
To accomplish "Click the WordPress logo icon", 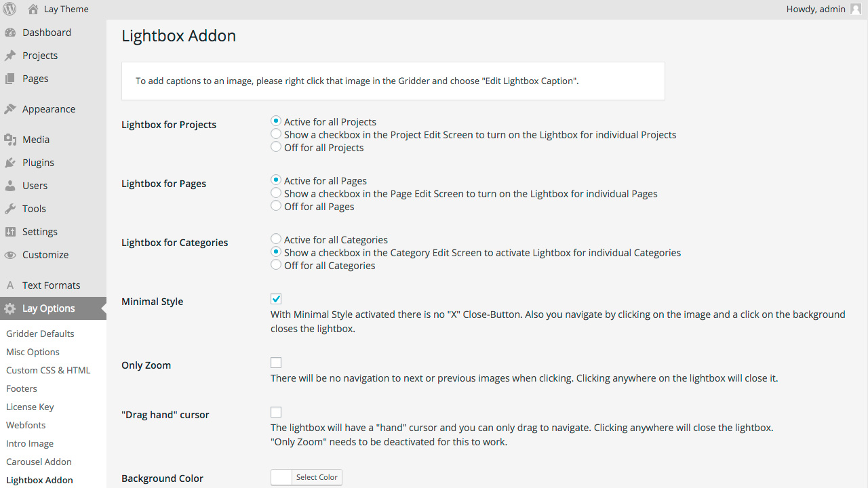I will 10,9.
